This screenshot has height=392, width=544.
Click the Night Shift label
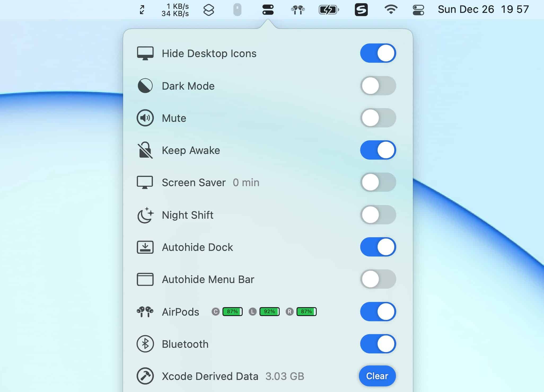tap(188, 215)
